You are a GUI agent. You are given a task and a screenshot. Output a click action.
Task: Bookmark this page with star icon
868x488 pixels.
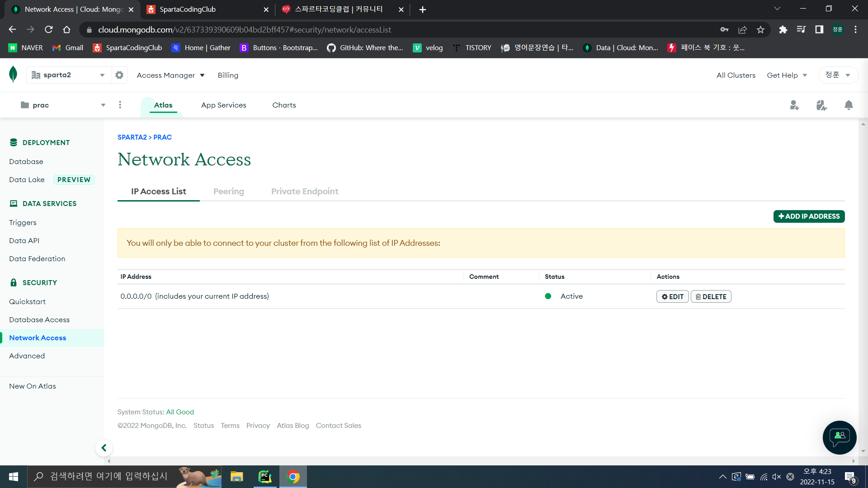[760, 30]
